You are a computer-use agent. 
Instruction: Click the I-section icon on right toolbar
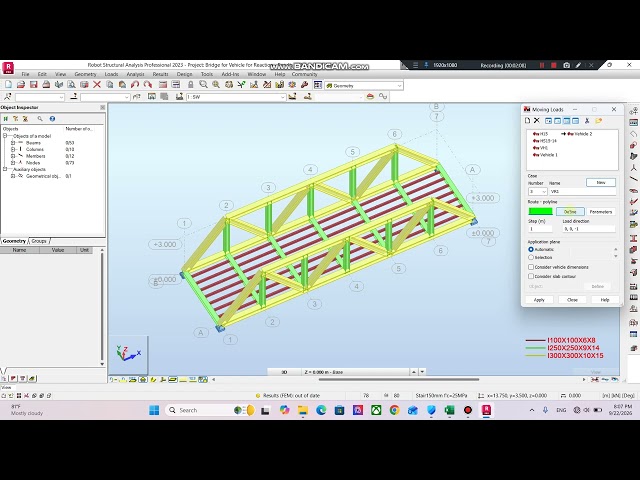tap(633, 238)
